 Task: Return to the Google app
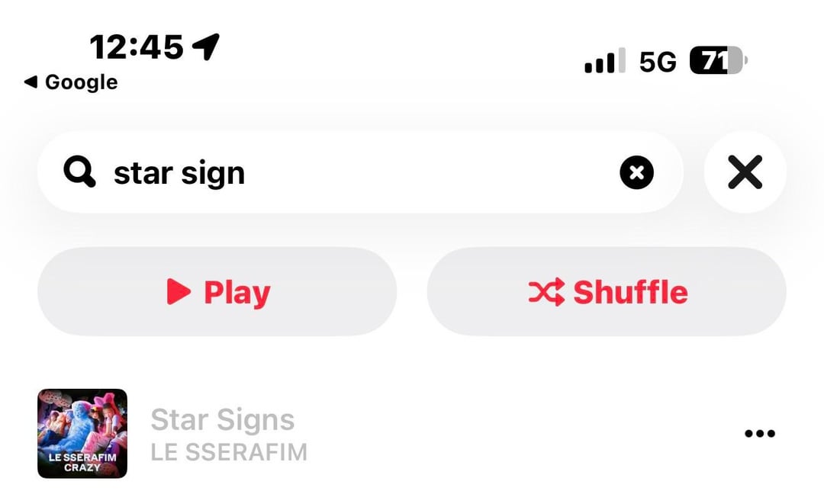(80, 82)
